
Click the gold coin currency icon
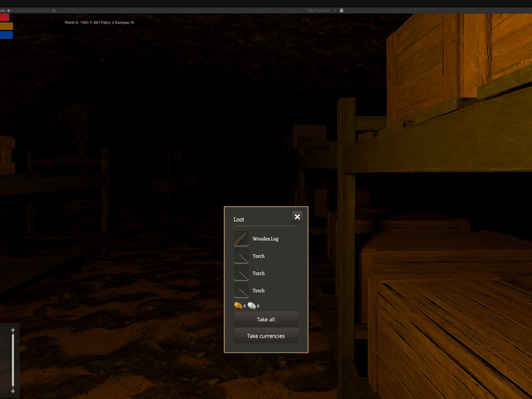pos(238,306)
